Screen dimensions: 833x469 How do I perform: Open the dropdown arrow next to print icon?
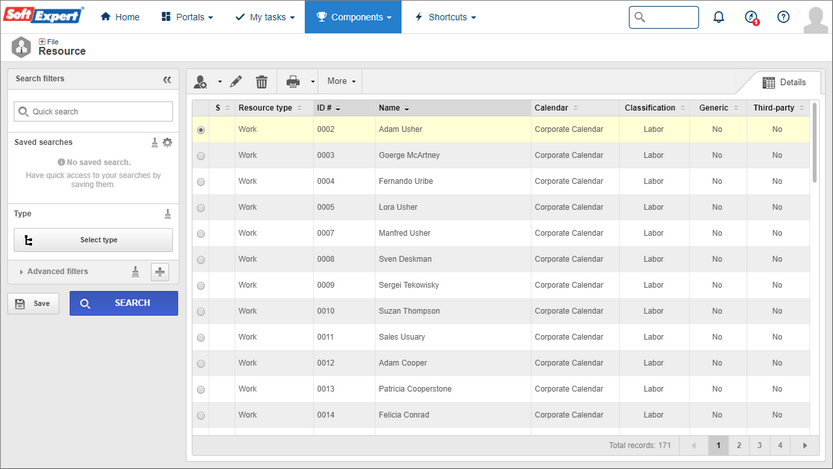click(312, 82)
